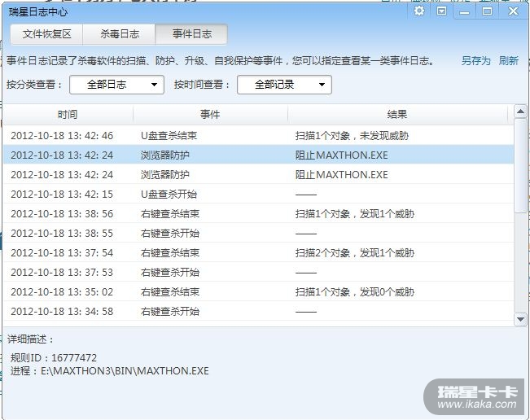Screen dimensions: 530x420
Task: Sort by the 时间 column header
Action: click(68, 115)
